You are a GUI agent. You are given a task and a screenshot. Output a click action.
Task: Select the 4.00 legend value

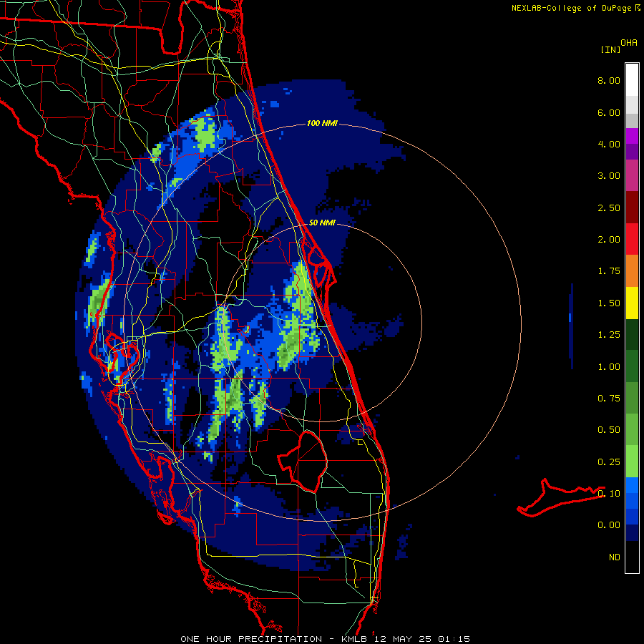(x=609, y=144)
